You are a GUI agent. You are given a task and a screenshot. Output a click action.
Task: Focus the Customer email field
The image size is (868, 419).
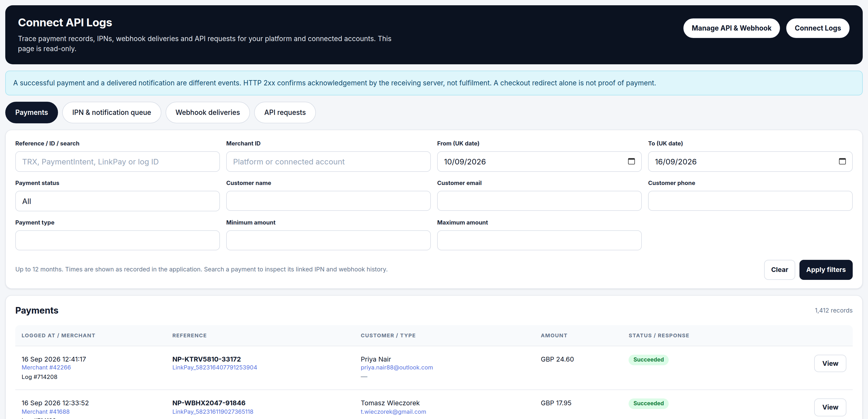pos(539,201)
